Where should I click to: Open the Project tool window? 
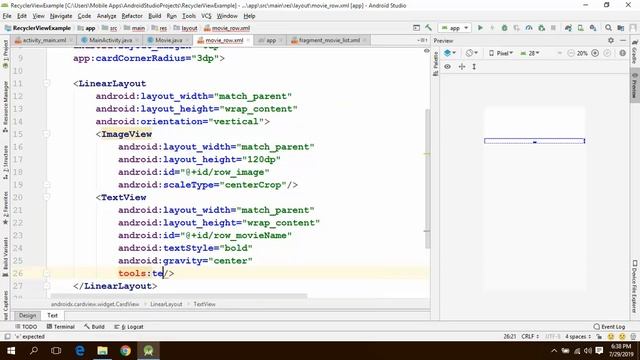click(x=5, y=54)
